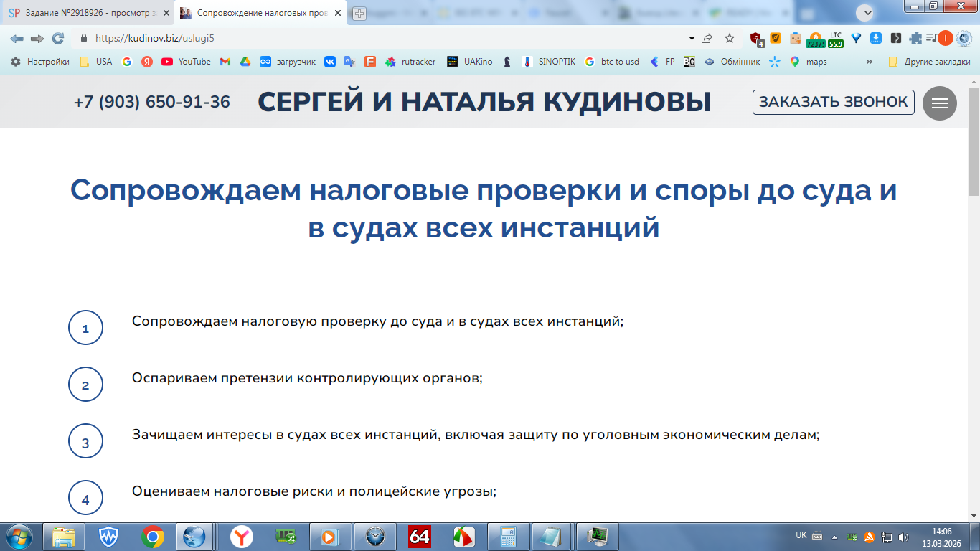
Task: Click the taskbar clock showing 14:06
Action: 941,532
